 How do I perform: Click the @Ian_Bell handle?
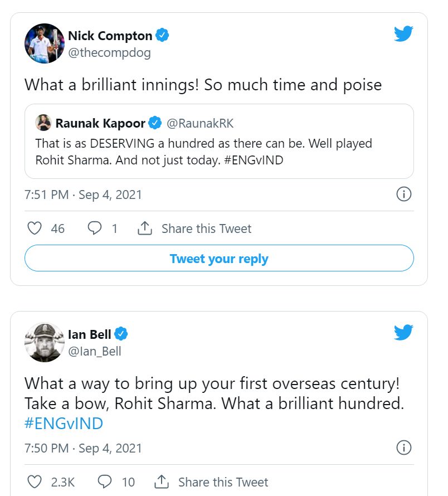(x=94, y=351)
